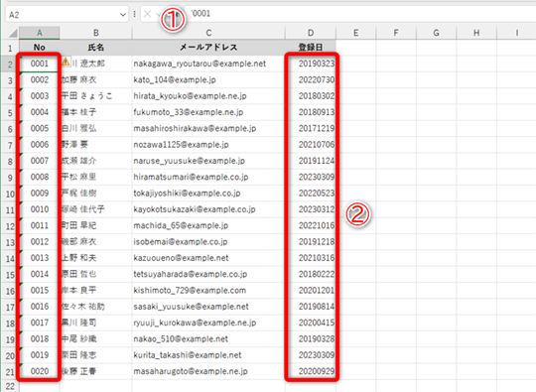Select cell containing 0008
Image resolution: width=536 pixels, height=392 pixels.
(x=40, y=177)
